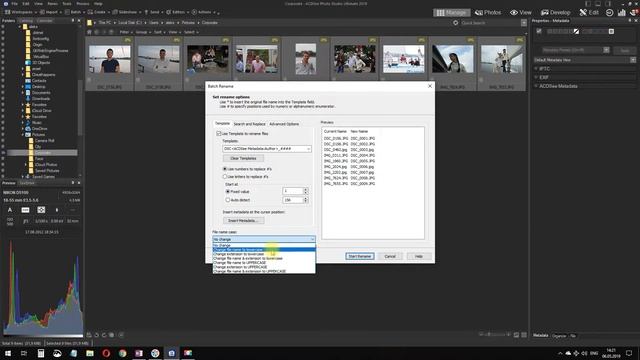
Task: Click the Help button in Batch Rename
Action: coord(418,256)
